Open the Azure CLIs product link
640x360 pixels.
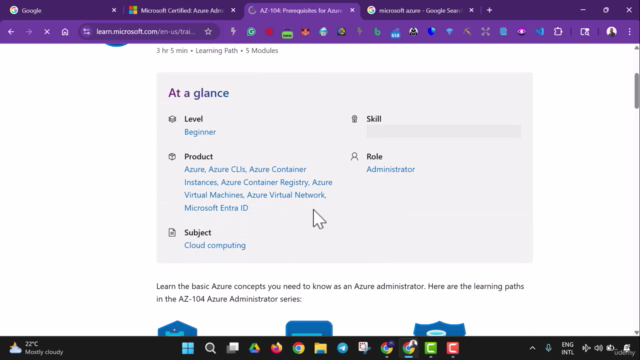tap(228, 169)
